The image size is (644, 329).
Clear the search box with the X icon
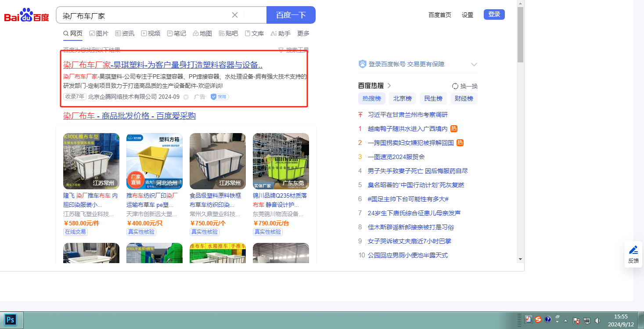[x=235, y=15]
